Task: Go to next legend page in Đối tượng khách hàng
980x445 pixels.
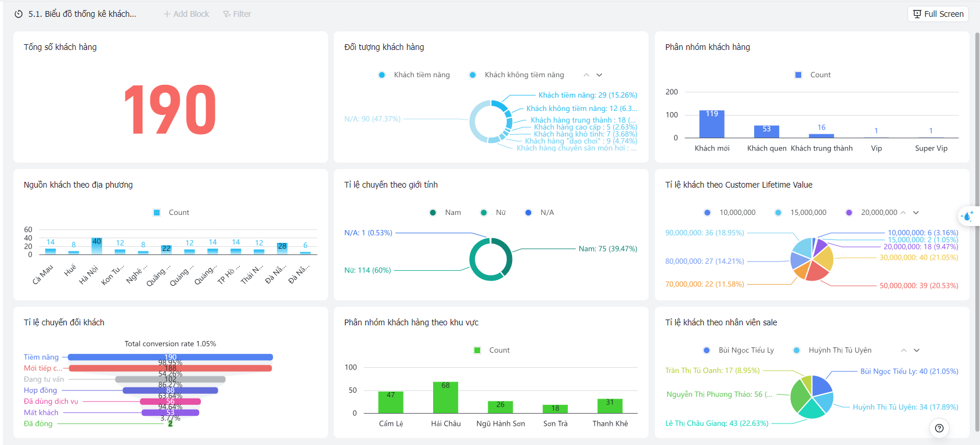Action: point(599,75)
